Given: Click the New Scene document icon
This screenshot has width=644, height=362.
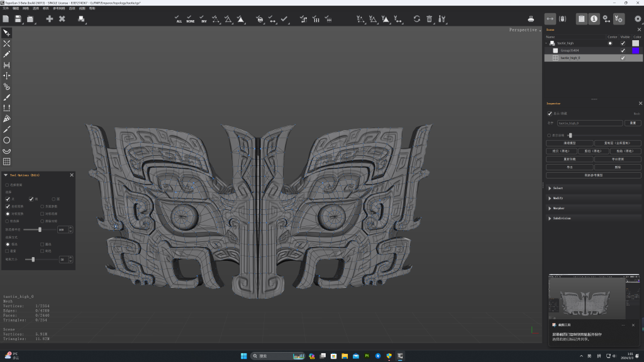Looking at the screenshot, I should pyautogui.click(x=6, y=19).
